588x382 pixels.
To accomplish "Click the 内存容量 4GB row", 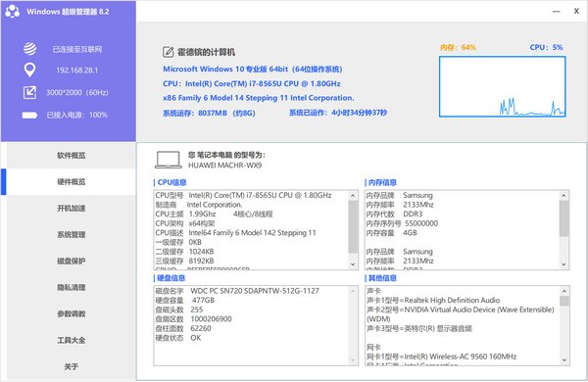I will [x=391, y=233].
